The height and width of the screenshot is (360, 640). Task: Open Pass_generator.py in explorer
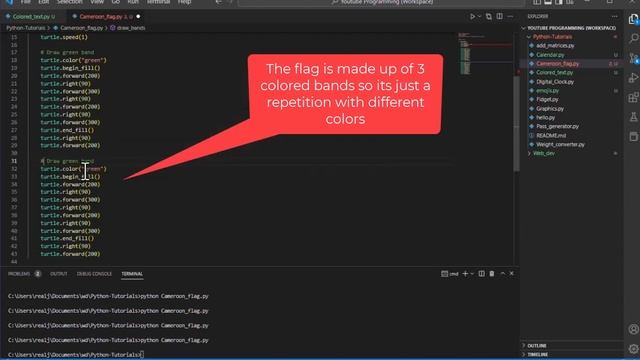[x=558, y=127]
